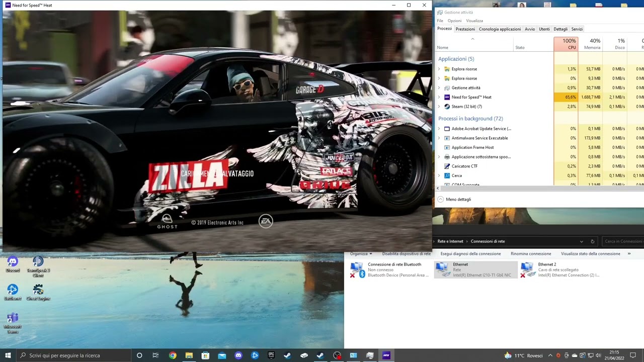Image resolution: width=644 pixels, height=362 pixels.
Task: Select the Ethernet 2 connection icon
Action: 528,270
